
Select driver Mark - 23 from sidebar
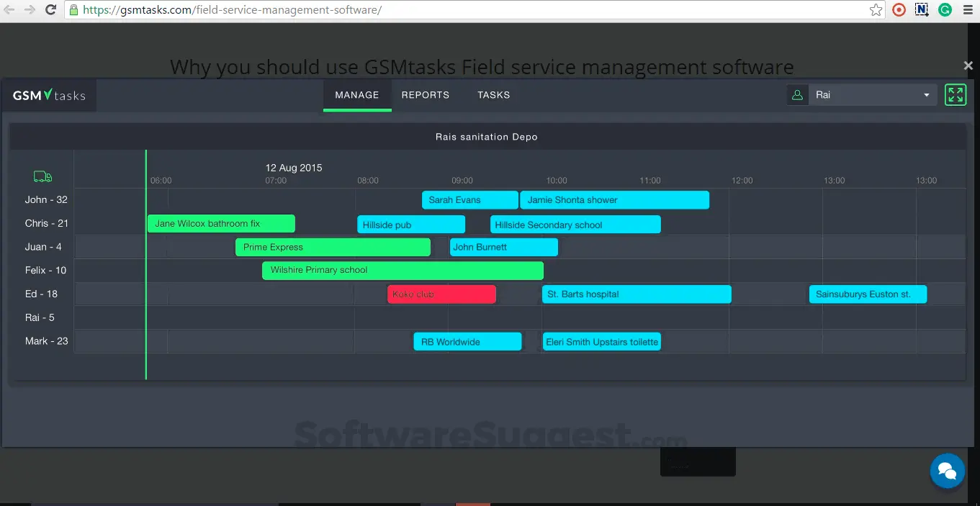tap(46, 341)
